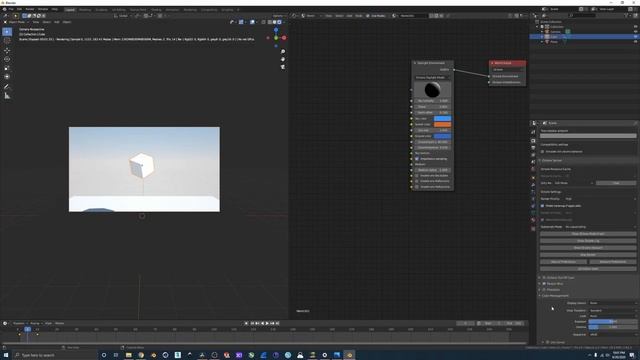The height and width of the screenshot is (360, 640).
Task: Click the blue Z axis gizmo ball
Action: [x=276, y=30]
